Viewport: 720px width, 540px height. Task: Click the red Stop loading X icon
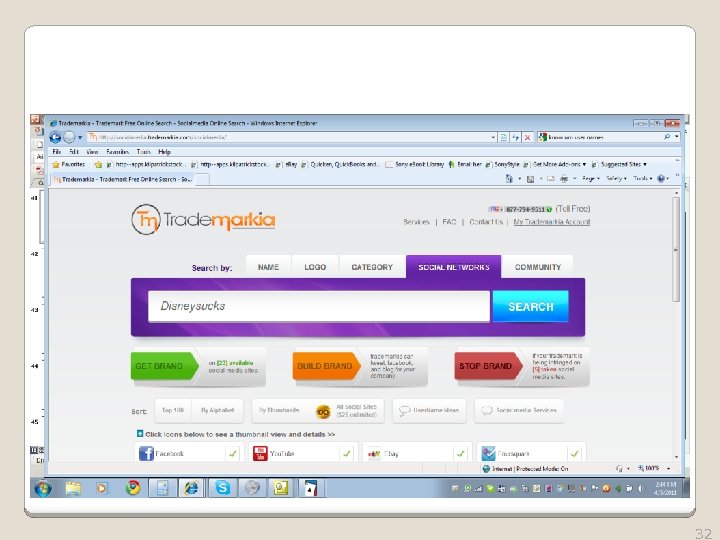point(528,137)
